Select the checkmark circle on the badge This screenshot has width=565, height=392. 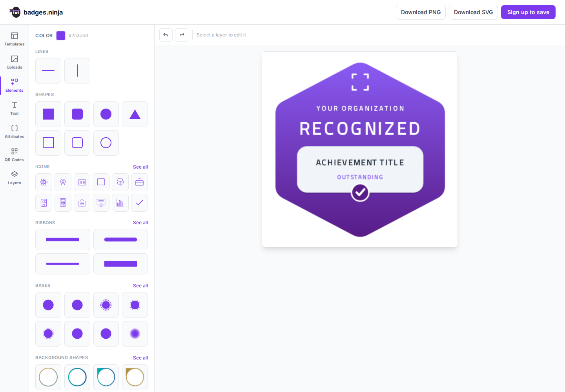click(360, 192)
